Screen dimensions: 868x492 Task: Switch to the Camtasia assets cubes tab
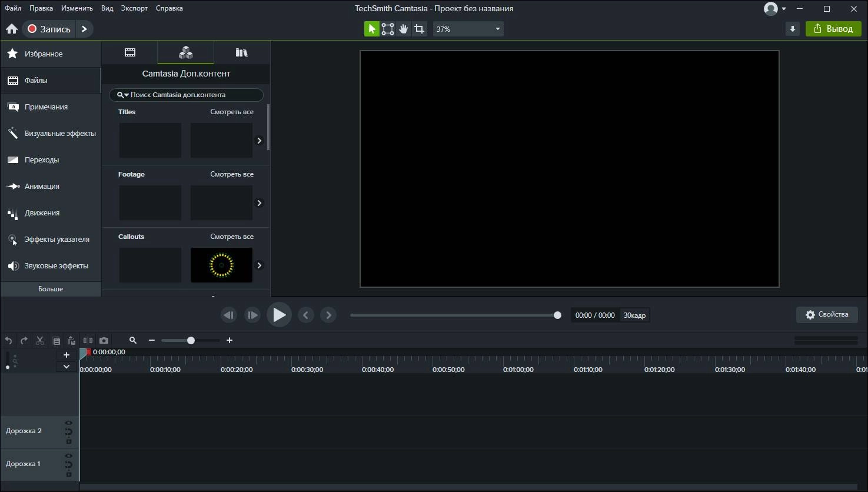click(x=185, y=52)
